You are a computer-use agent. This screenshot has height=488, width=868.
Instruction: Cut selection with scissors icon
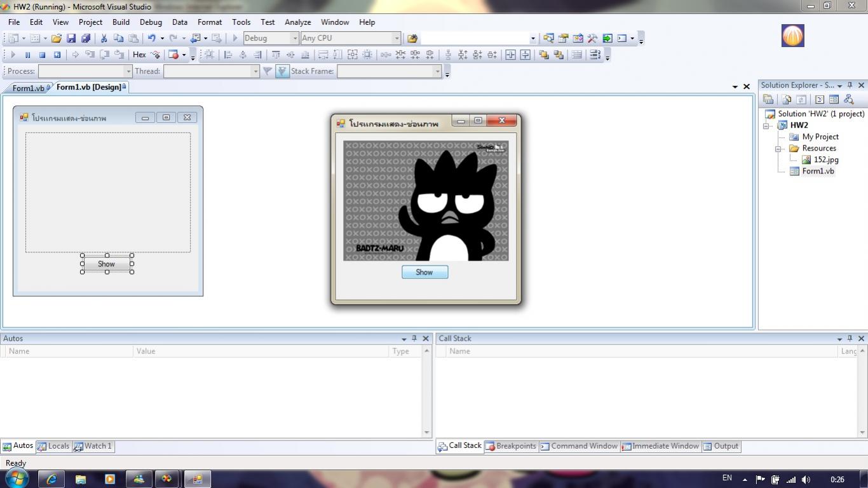click(x=104, y=38)
